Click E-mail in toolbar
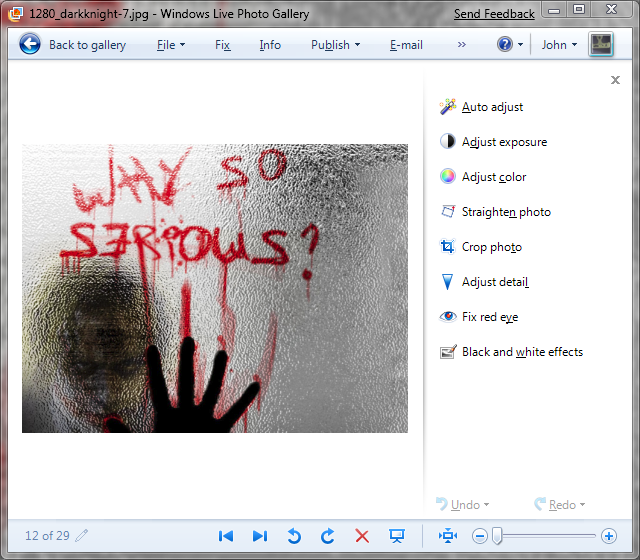The width and height of the screenshot is (640, 560). coord(406,44)
